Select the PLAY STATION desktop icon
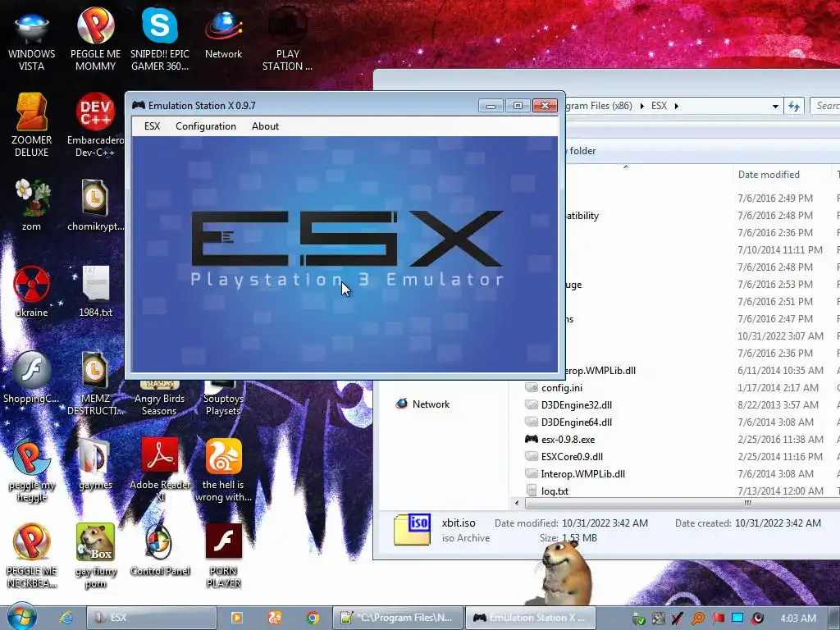This screenshot has width=840, height=630. click(287, 41)
